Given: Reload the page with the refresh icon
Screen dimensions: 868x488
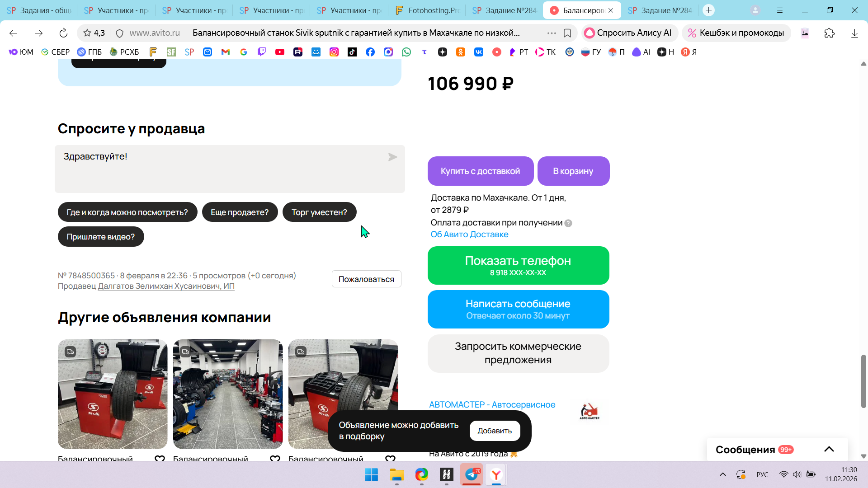Looking at the screenshot, I should point(63,33).
